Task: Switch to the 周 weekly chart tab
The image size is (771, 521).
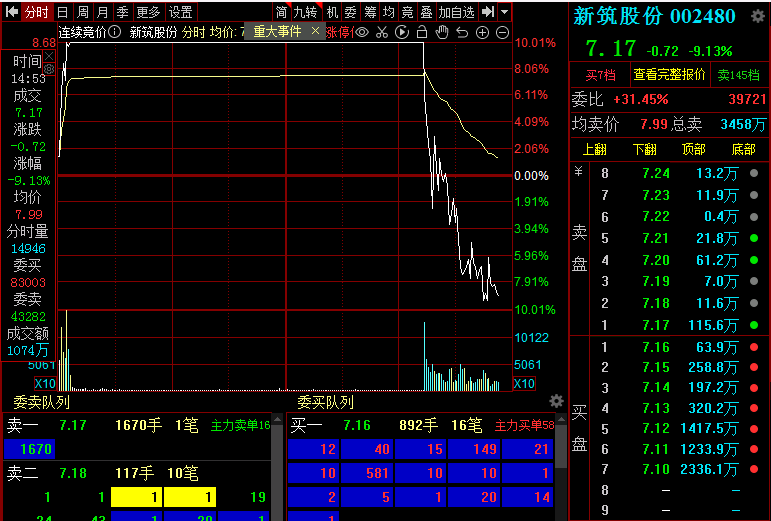Action: (83, 11)
